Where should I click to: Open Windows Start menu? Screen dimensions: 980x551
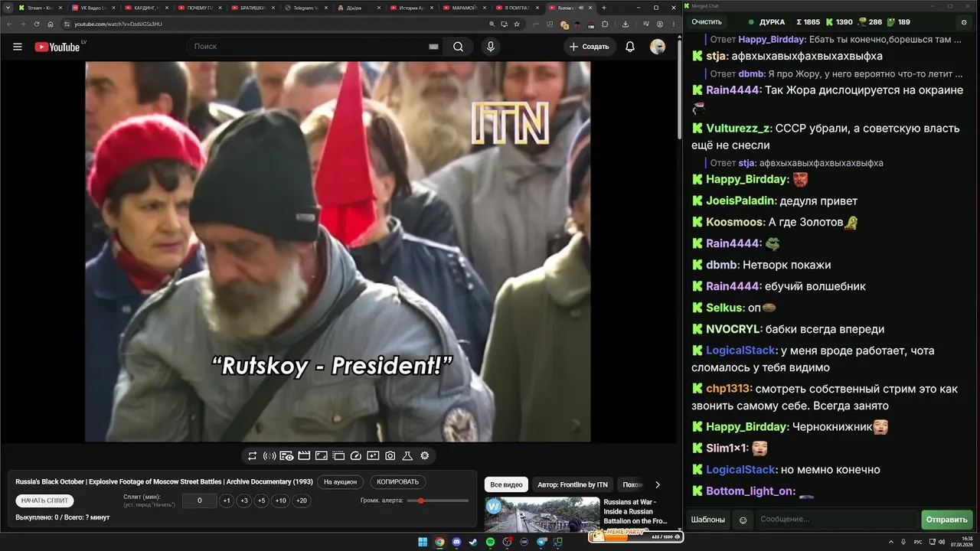423,542
